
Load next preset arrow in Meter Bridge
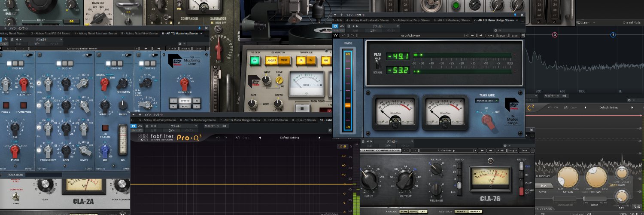click(481, 36)
